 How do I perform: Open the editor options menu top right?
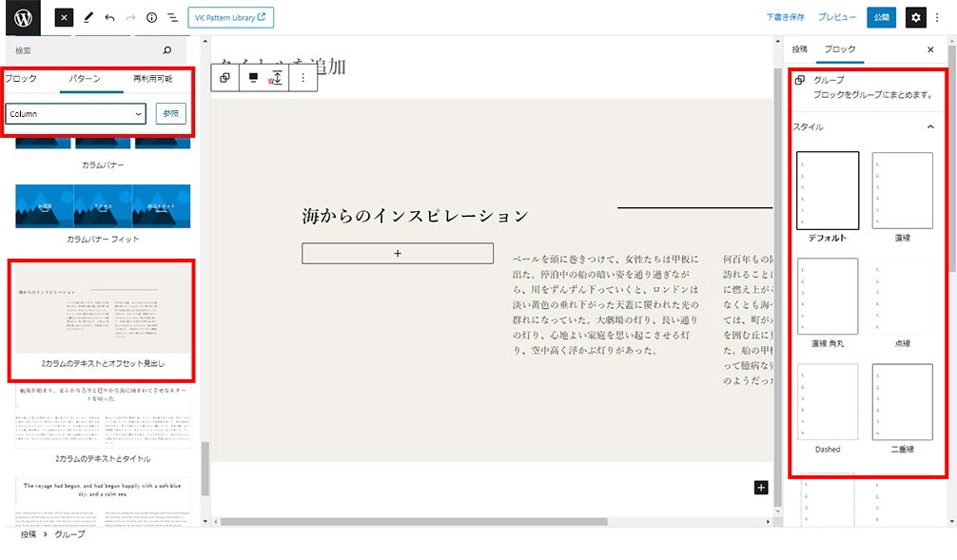938,17
